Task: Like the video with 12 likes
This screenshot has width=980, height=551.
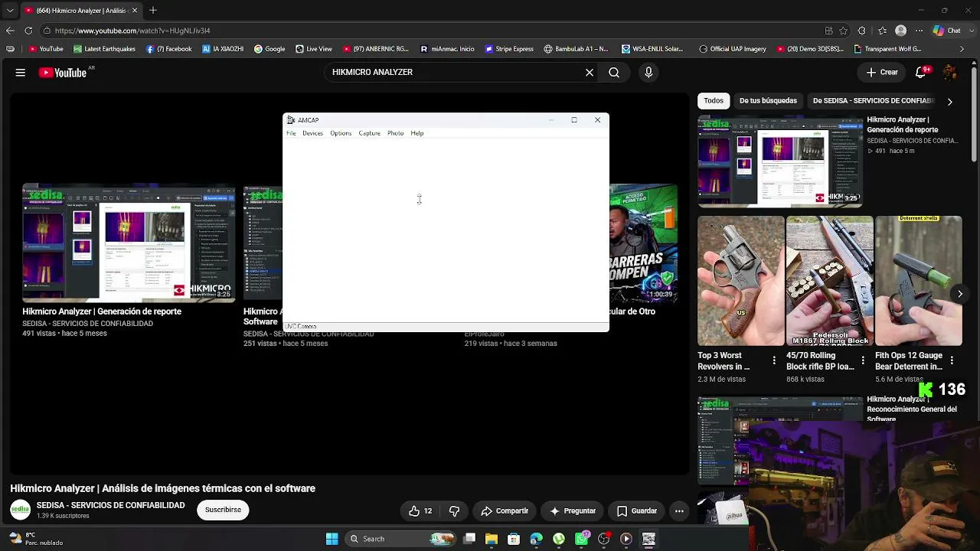Action: coord(420,511)
